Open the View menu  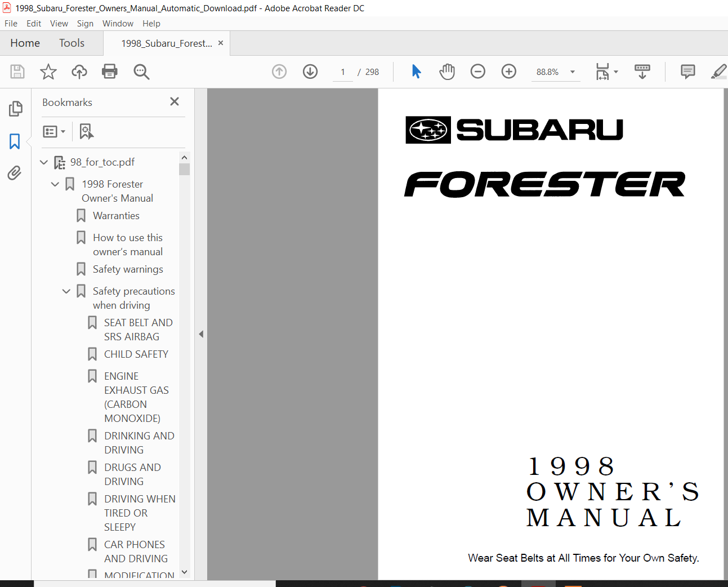point(59,24)
